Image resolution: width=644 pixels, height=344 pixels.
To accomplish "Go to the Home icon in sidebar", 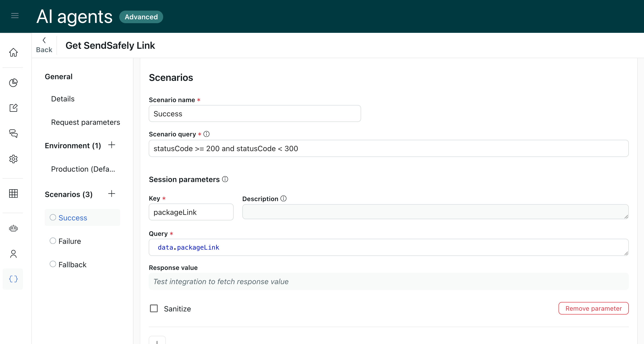I will pos(13,52).
